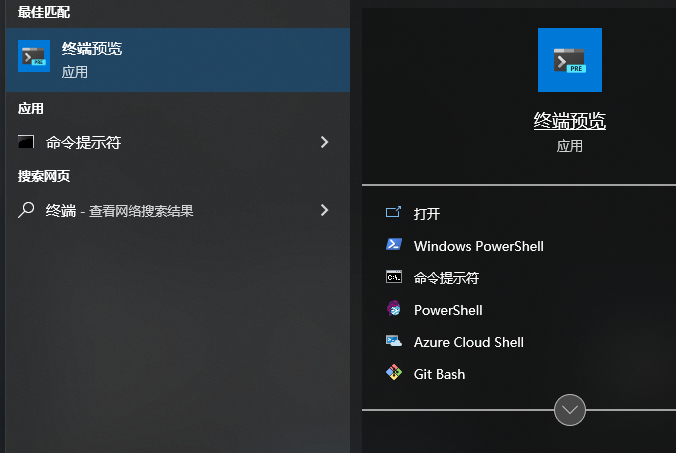
Task: Click the Git Bash colorful icon
Action: [x=394, y=372]
